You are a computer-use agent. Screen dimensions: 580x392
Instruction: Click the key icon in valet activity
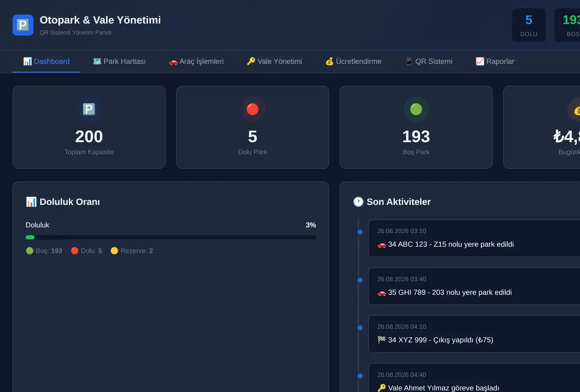(381, 388)
